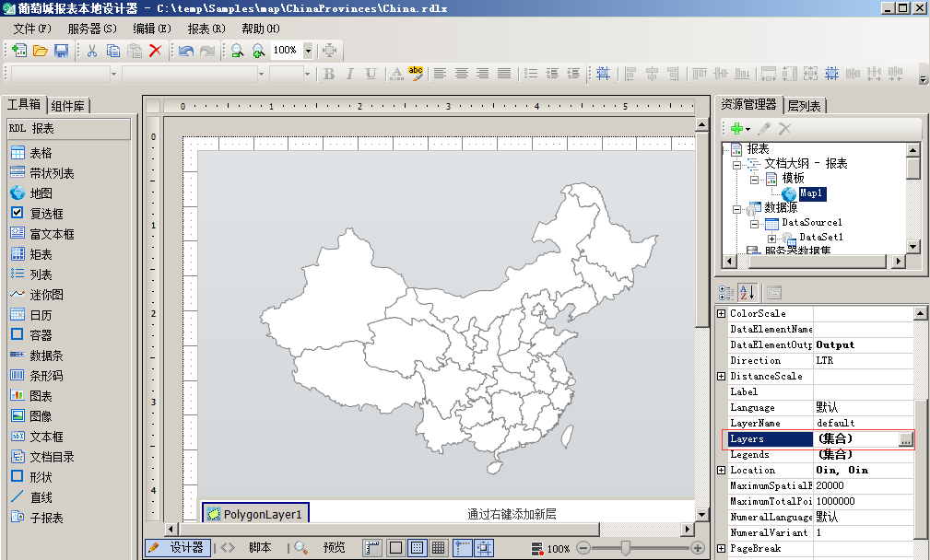Open a report file with the folder icon
The image size is (930, 560).
41,51
